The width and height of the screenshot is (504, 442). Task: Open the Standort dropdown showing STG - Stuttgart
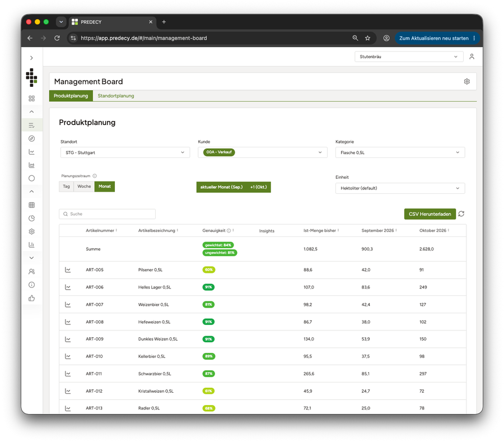[x=125, y=152]
